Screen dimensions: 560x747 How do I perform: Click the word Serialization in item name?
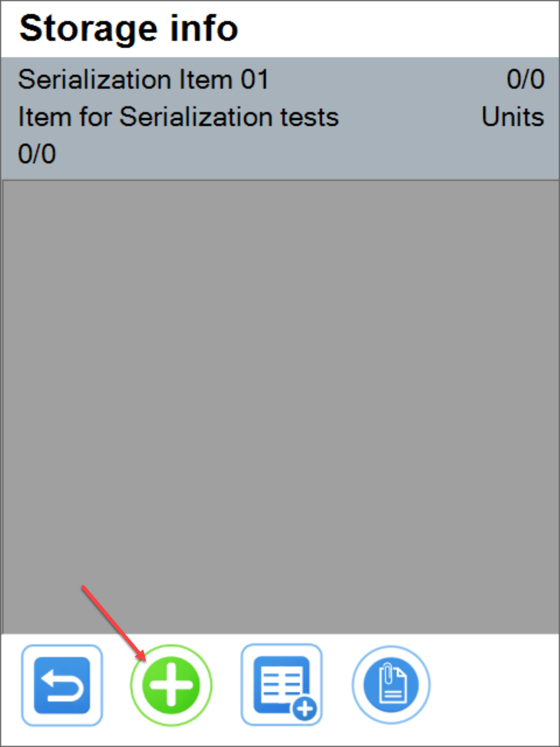(x=95, y=79)
